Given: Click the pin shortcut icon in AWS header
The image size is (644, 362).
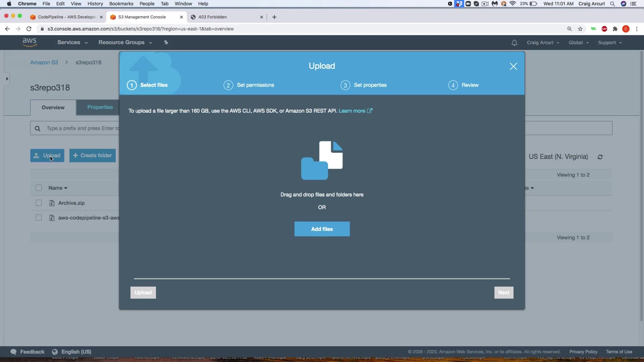Looking at the screenshot, I should point(166,42).
